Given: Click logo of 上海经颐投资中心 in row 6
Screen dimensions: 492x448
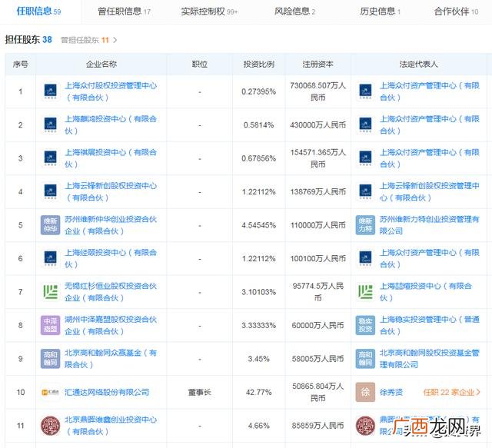Looking at the screenshot, I should click(50, 258).
